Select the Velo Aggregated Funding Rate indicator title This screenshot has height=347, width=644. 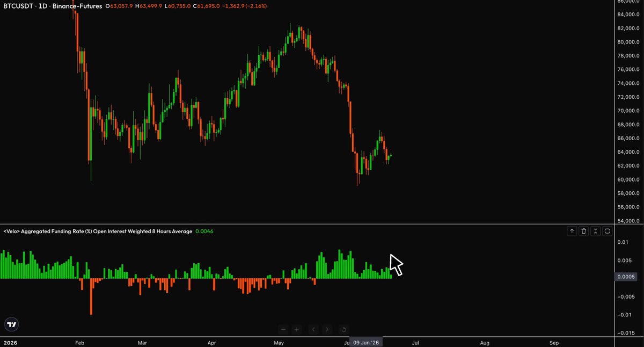click(x=98, y=231)
